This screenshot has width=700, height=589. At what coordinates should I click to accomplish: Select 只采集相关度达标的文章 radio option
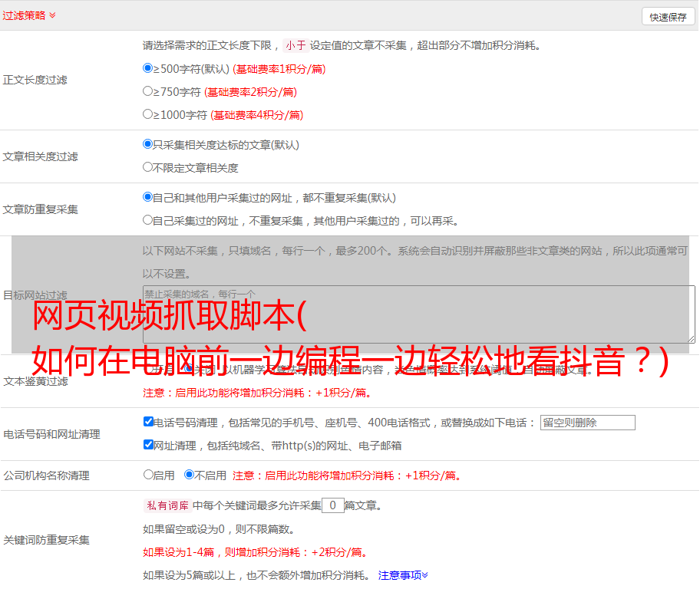(x=148, y=144)
